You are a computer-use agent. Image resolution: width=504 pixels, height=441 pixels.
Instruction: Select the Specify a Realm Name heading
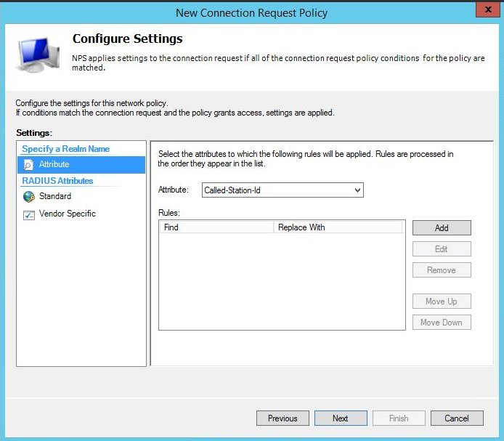66,149
